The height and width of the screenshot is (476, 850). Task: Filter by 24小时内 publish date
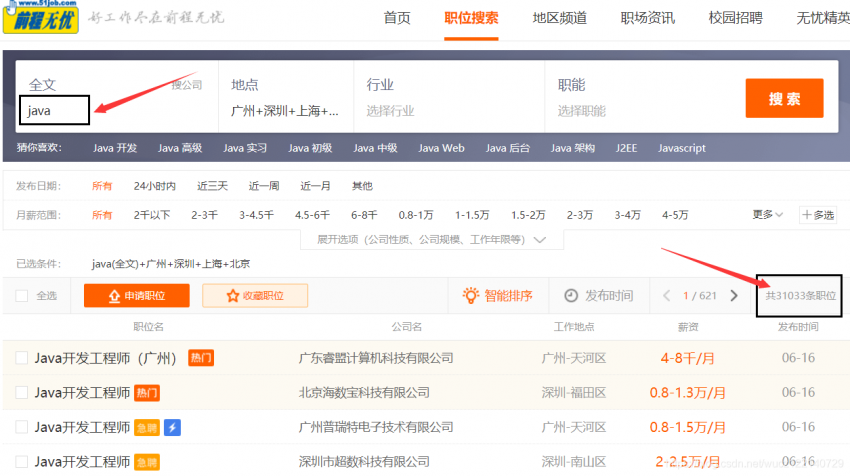tap(154, 186)
